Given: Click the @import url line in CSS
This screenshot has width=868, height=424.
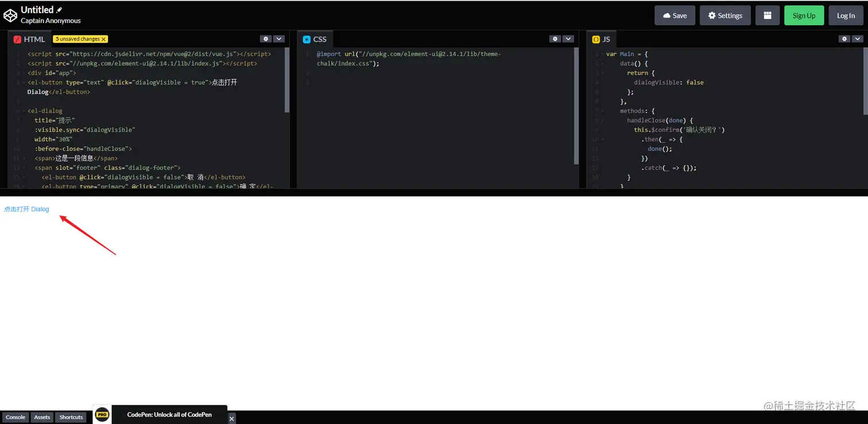Looking at the screenshot, I should (x=409, y=59).
